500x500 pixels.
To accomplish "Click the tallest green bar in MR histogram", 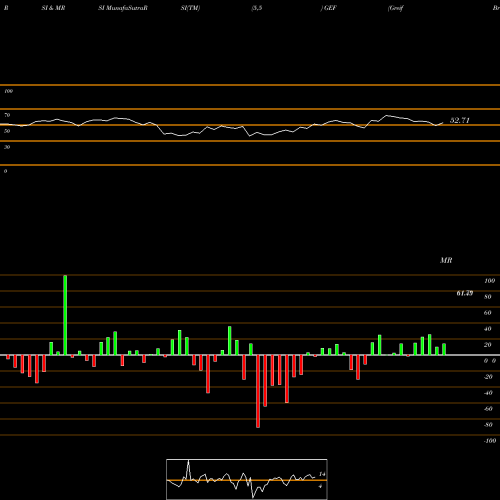I will tap(65, 315).
